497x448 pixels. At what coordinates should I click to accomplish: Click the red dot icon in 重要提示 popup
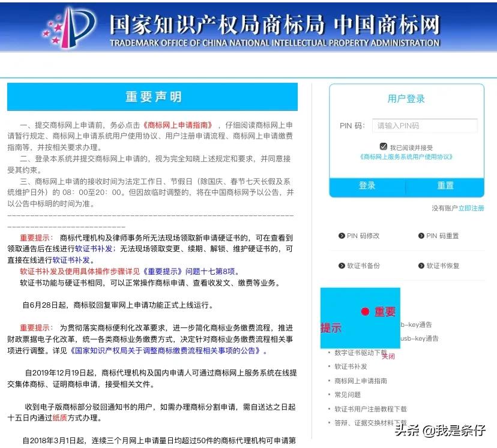click(x=365, y=311)
